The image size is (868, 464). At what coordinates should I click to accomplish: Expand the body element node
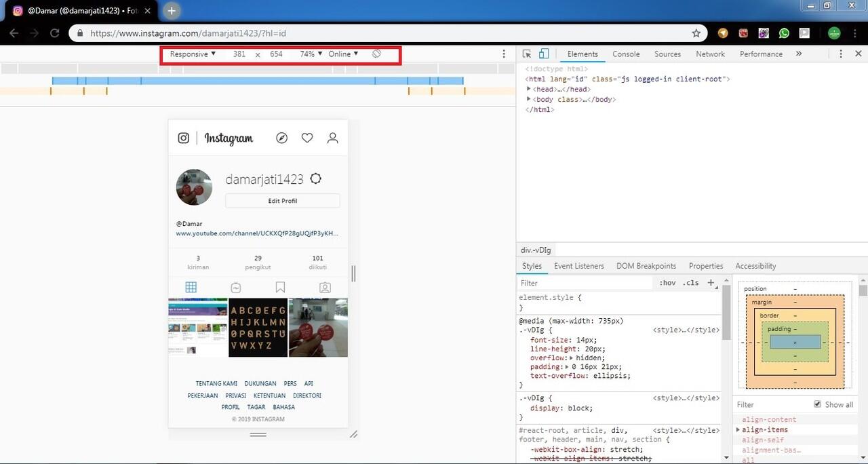(529, 99)
